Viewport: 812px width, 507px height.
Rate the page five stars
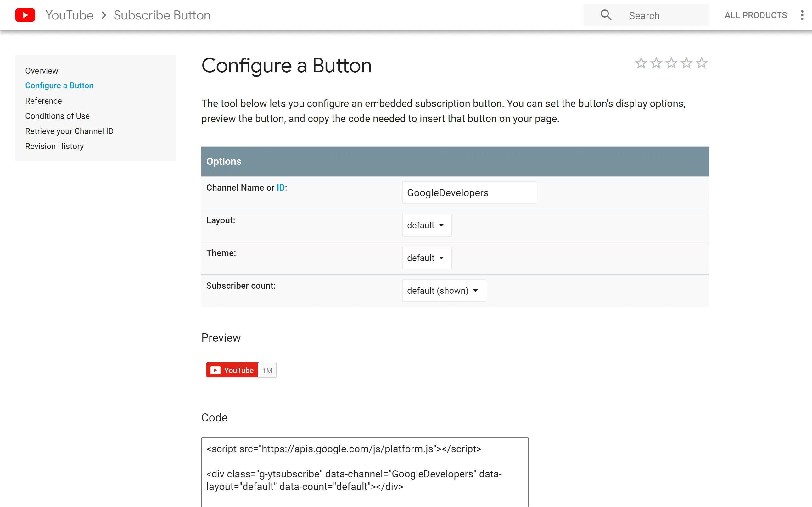click(x=701, y=63)
